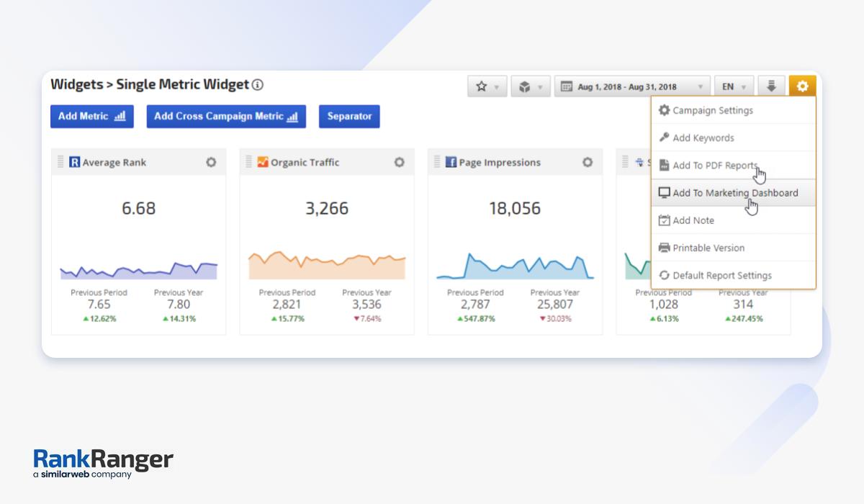Click the Add Cross Campaign Metric button
Image resolution: width=864 pixels, height=504 pixels.
(x=226, y=117)
